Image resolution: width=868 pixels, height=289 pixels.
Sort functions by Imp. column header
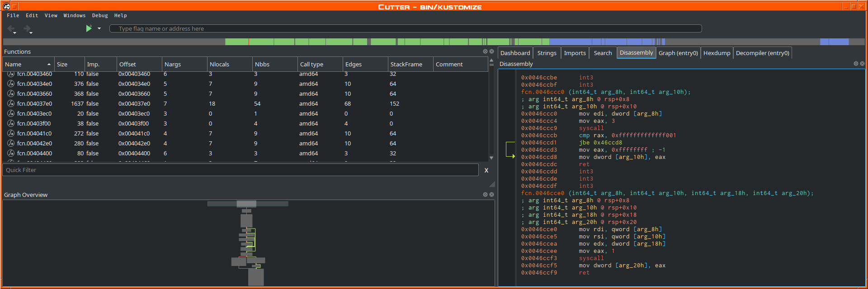click(x=101, y=64)
